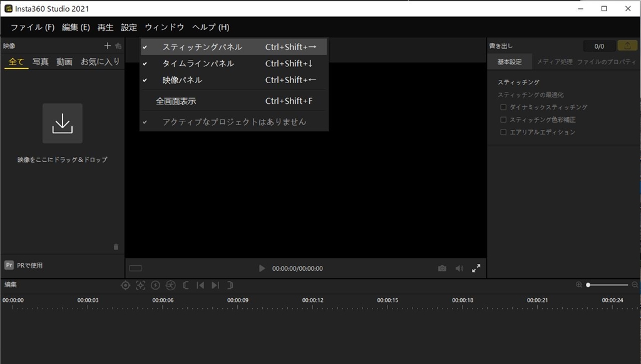Enable ダイナミックスティッチング checkbox

[x=503, y=107]
